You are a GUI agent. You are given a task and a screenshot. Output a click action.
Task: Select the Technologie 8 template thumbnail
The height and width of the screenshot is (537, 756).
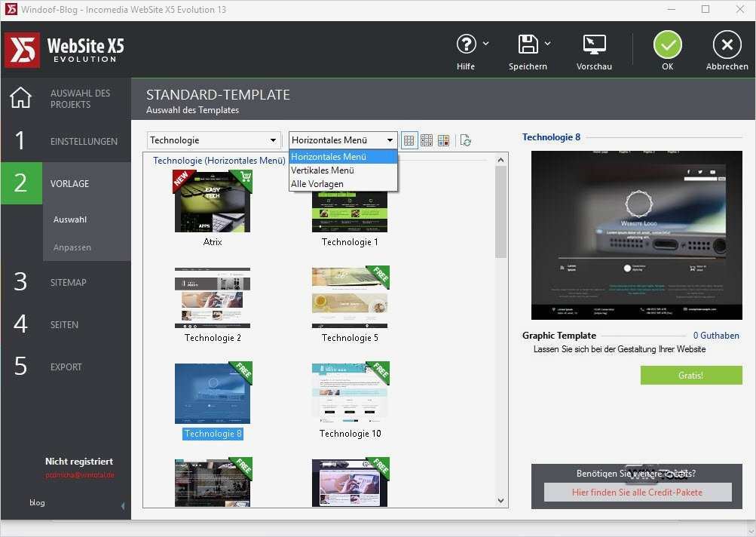point(213,393)
